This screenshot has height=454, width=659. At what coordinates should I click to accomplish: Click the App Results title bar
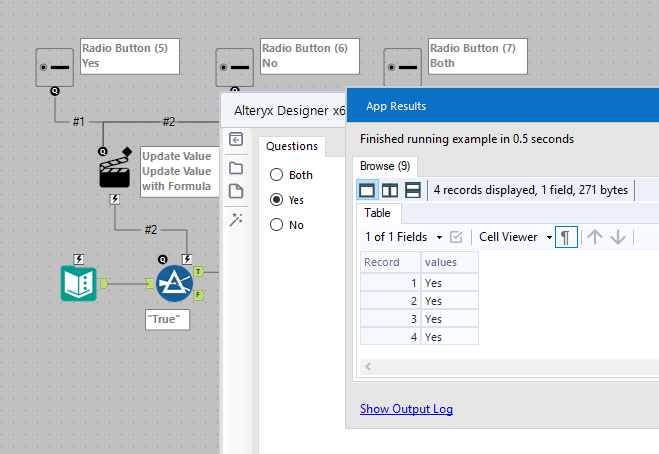pyautogui.click(x=503, y=106)
